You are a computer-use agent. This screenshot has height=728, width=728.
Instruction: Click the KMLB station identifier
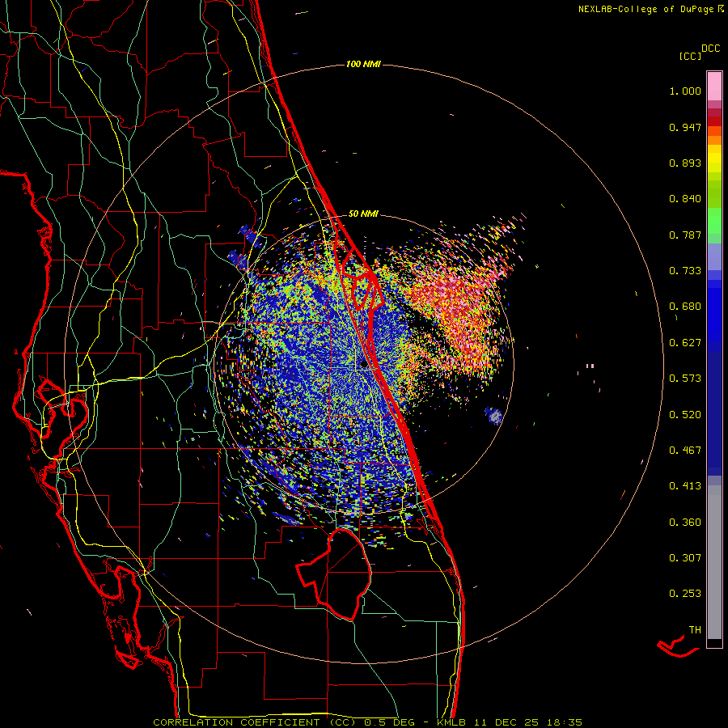(x=452, y=722)
